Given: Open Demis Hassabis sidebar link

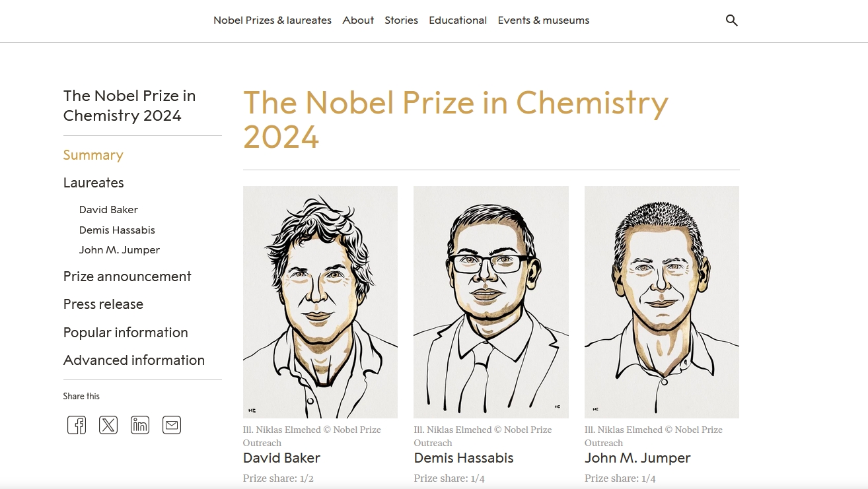Looking at the screenshot, I should click(x=117, y=230).
